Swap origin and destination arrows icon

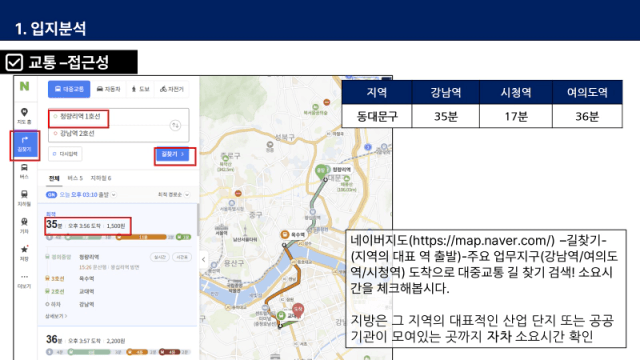coord(175,125)
